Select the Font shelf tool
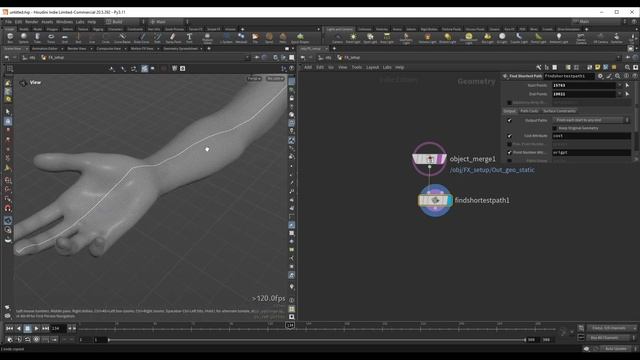This screenshot has width=640, height=360. tap(189, 38)
